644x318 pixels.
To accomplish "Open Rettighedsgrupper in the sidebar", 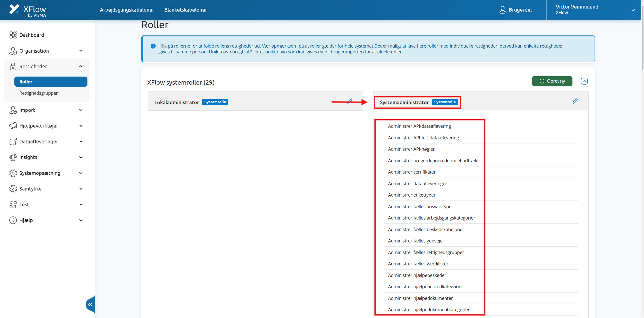I will (x=39, y=93).
